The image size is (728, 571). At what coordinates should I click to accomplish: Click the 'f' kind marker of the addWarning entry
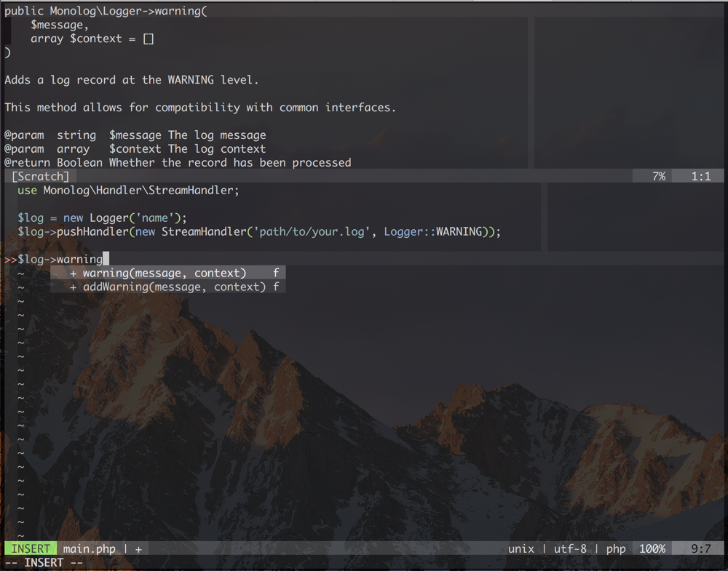click(276, 287)
